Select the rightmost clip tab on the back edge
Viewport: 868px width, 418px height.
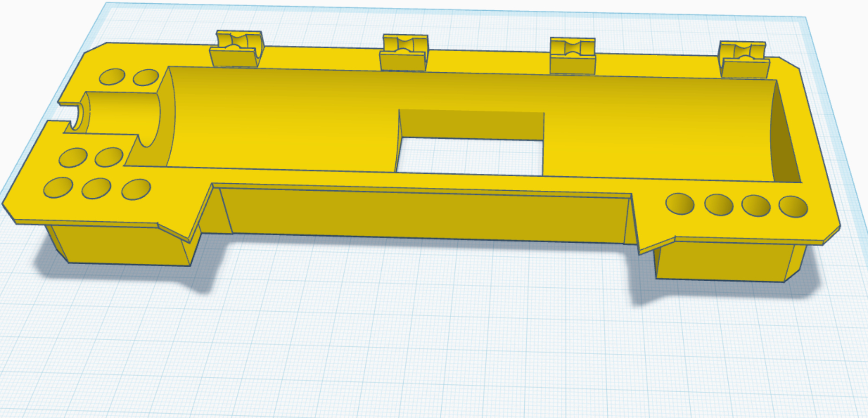click(744, 59)
